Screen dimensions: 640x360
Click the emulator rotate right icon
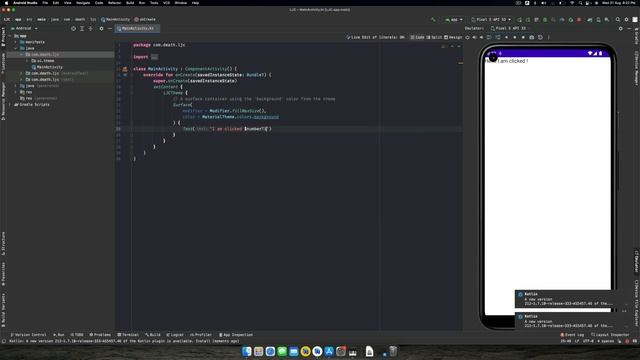click(498, 37)
